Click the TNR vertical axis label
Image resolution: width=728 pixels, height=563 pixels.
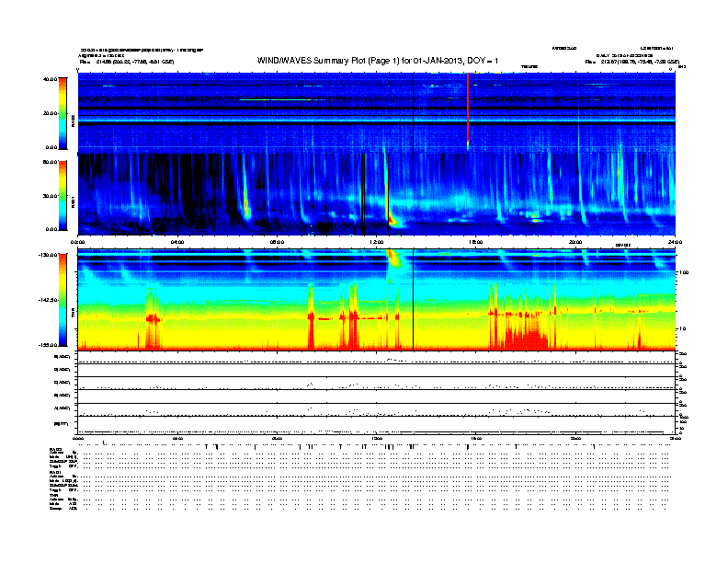tap(73, 314)
